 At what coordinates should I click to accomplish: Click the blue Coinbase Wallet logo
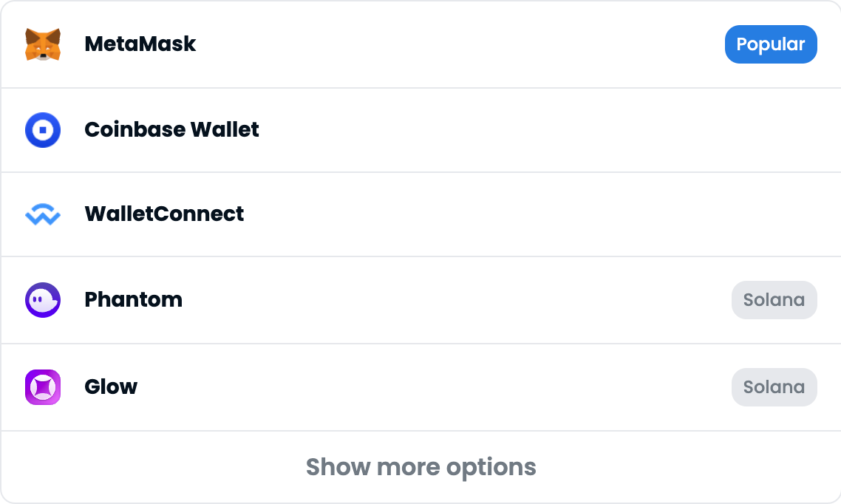click(x=43, y=130)
